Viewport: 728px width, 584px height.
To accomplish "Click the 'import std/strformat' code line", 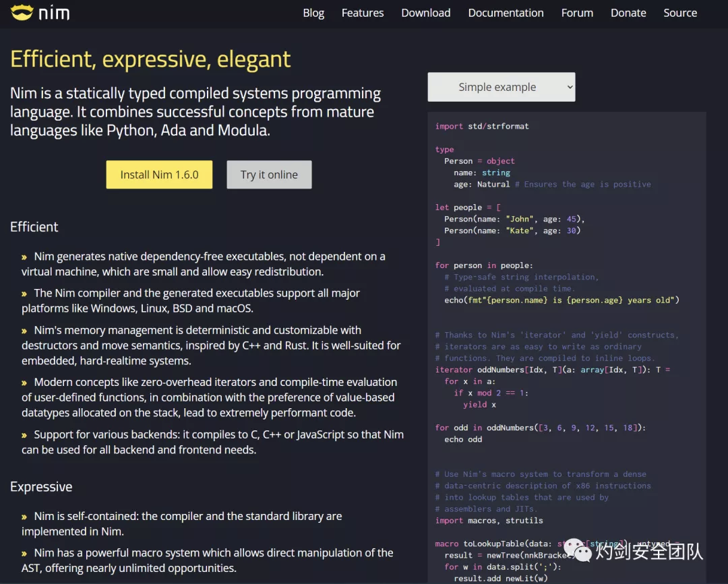I will 482,126.
